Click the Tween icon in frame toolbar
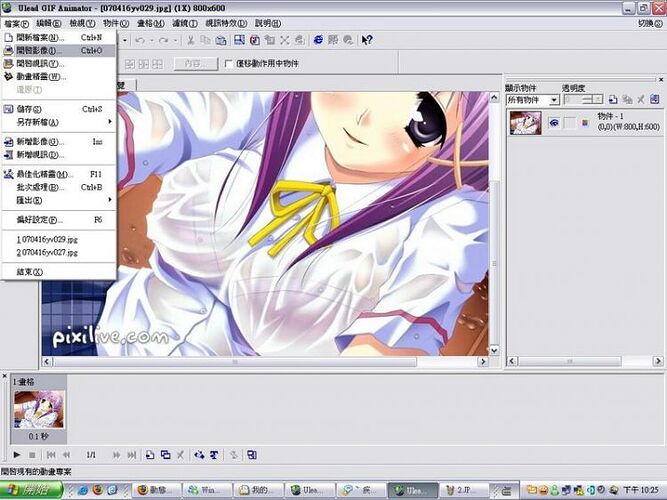Screen dimensions: 667x500 pyautogui.click(x=199, y=455)
